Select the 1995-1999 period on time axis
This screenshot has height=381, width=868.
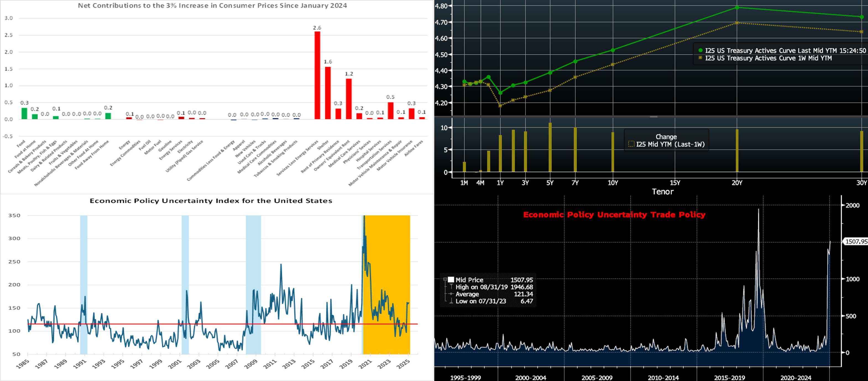465,378
